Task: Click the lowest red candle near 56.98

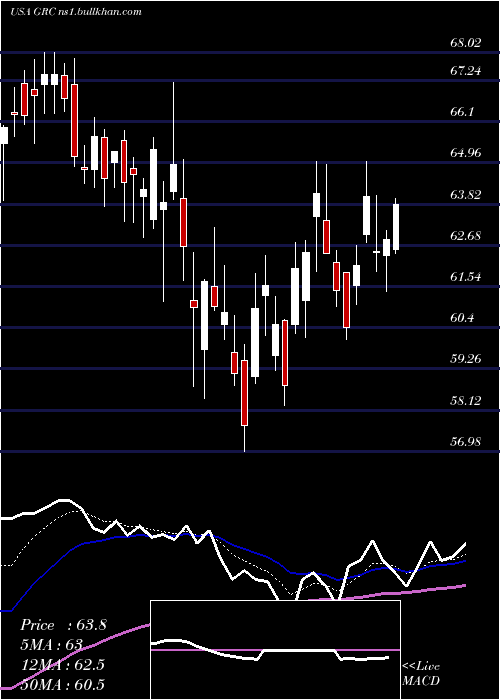Action: point(244,393)
